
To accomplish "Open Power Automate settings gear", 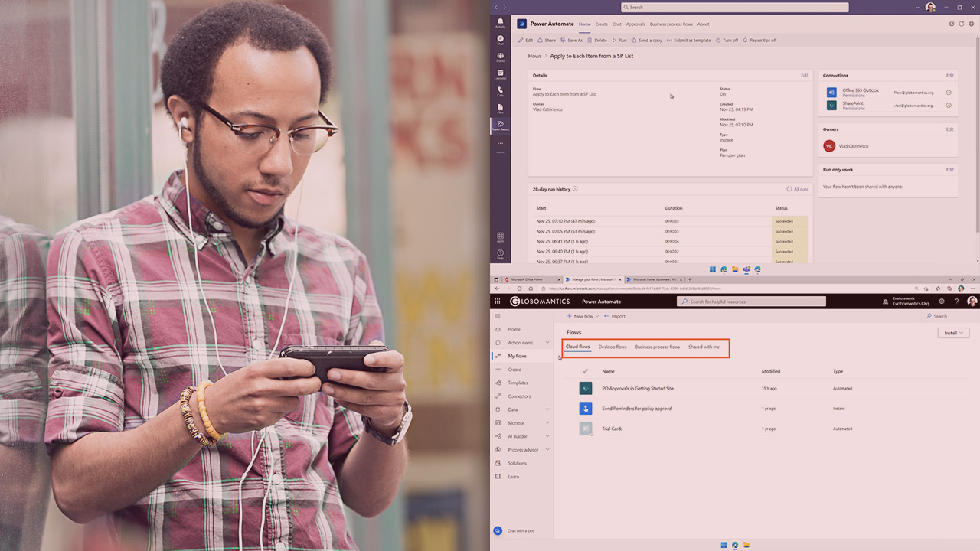I will (942, 302).
